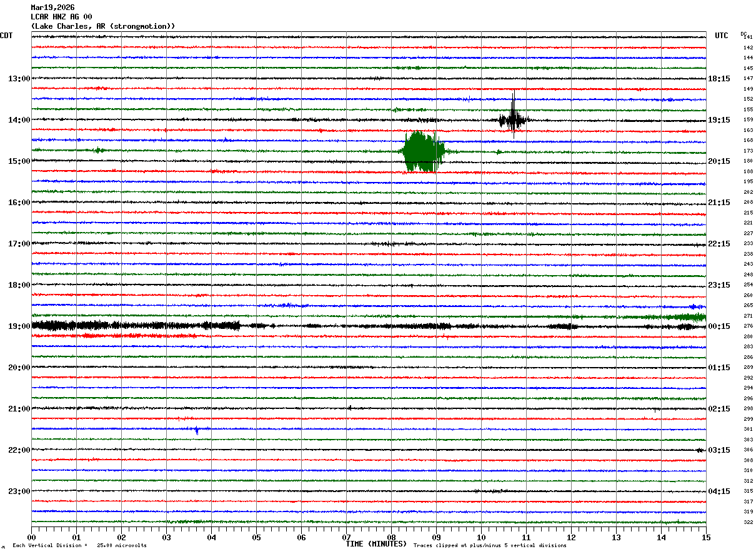Select the 18:00 CDT time label
Image resolution: width=756 pixels, height=554 pixels.
coord(19,285)
